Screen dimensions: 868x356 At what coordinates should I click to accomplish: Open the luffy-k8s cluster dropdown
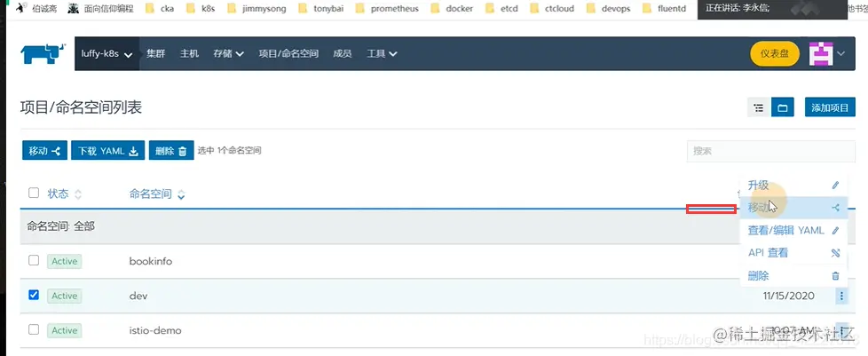107,53
